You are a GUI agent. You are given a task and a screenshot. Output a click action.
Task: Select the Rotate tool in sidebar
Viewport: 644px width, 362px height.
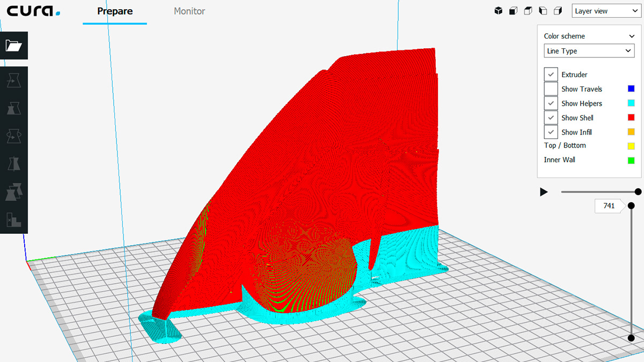(x=13, y=136)
